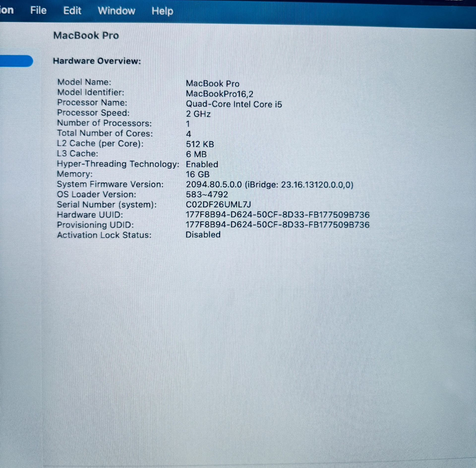Open the Edit menu
476x468 pixels.
coord(72,11)
